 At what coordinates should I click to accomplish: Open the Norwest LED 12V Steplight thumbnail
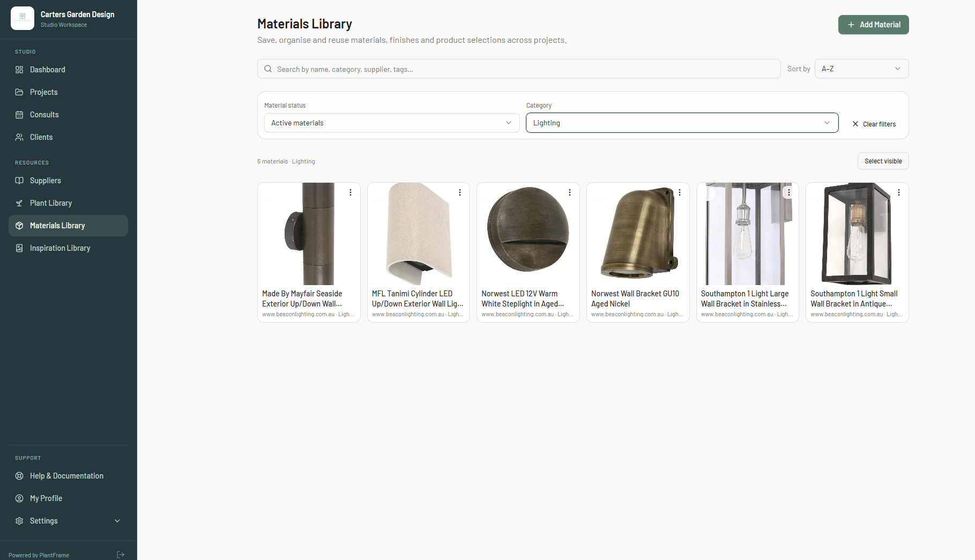[528, 234]
